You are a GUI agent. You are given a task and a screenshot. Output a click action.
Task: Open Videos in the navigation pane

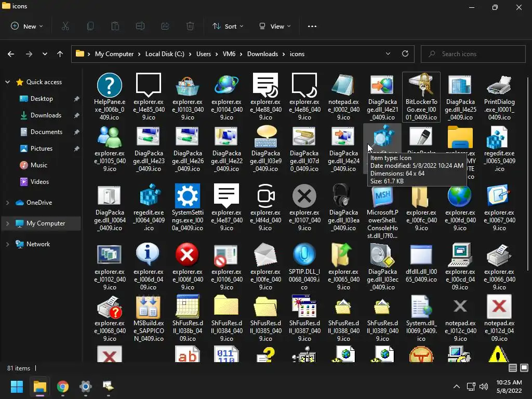(39, 181)
